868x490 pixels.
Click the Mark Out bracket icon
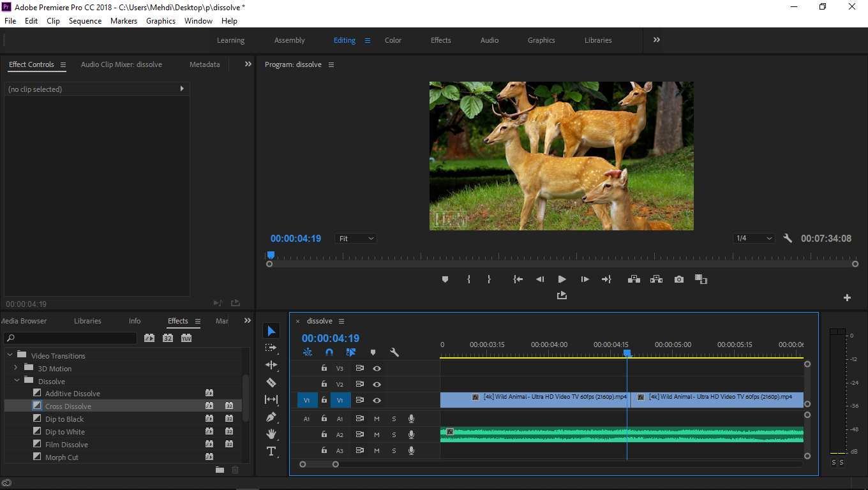point(490,279)
